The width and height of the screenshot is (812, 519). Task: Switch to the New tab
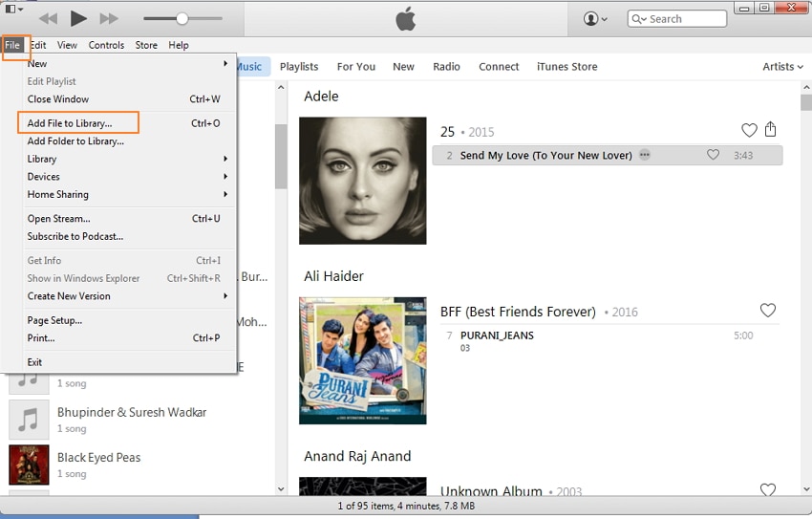(x=403, y=66)
